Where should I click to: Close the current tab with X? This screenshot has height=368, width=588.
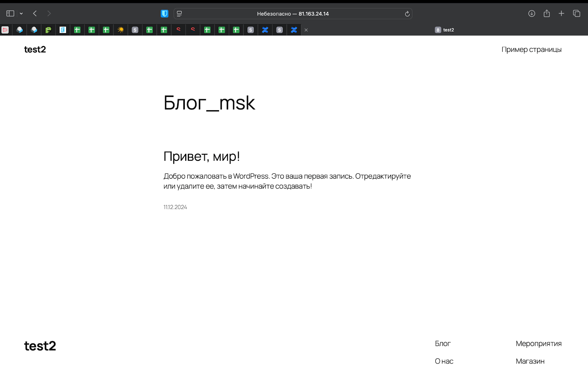click(306, 30)
